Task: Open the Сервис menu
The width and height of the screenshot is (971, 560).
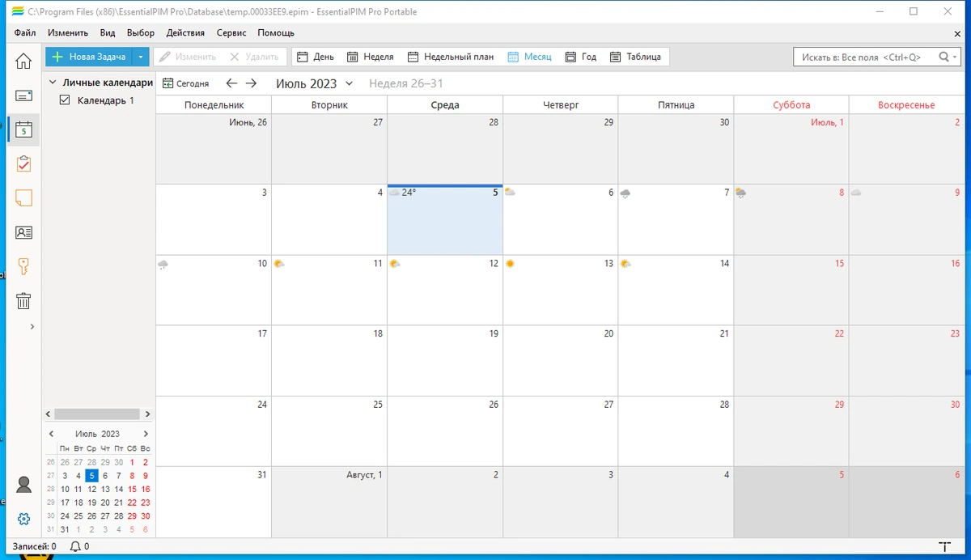Action: [x=231, y=33]
